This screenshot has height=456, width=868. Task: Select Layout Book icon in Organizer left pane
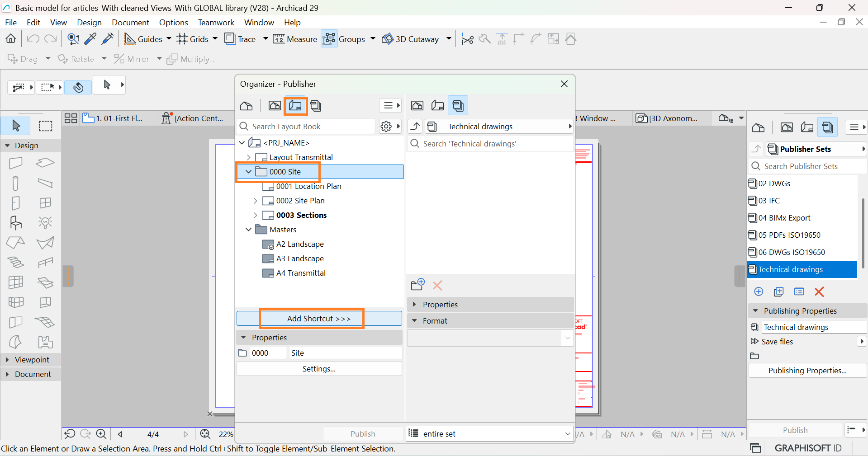coord(295,106)
